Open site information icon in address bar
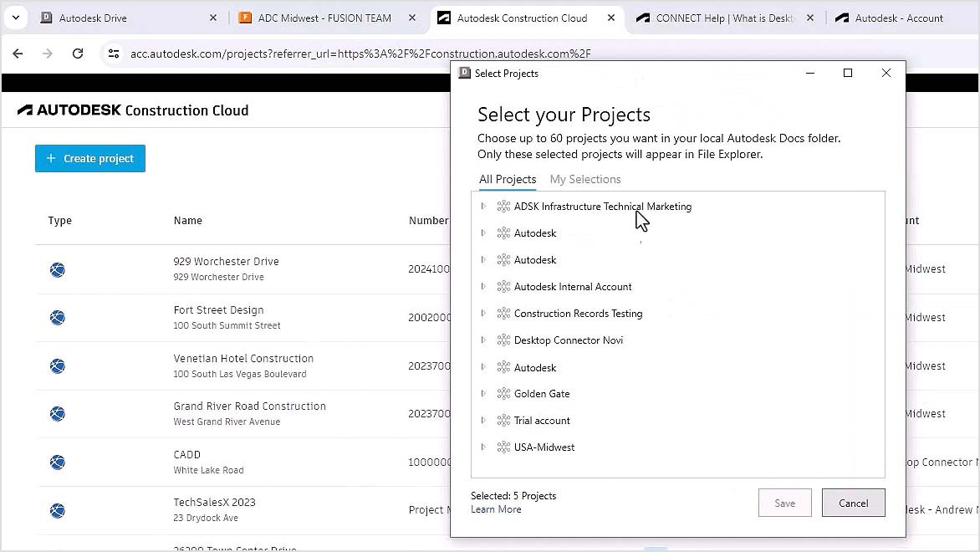The height and width of the screenshot is (552, 980). (113, 54)
